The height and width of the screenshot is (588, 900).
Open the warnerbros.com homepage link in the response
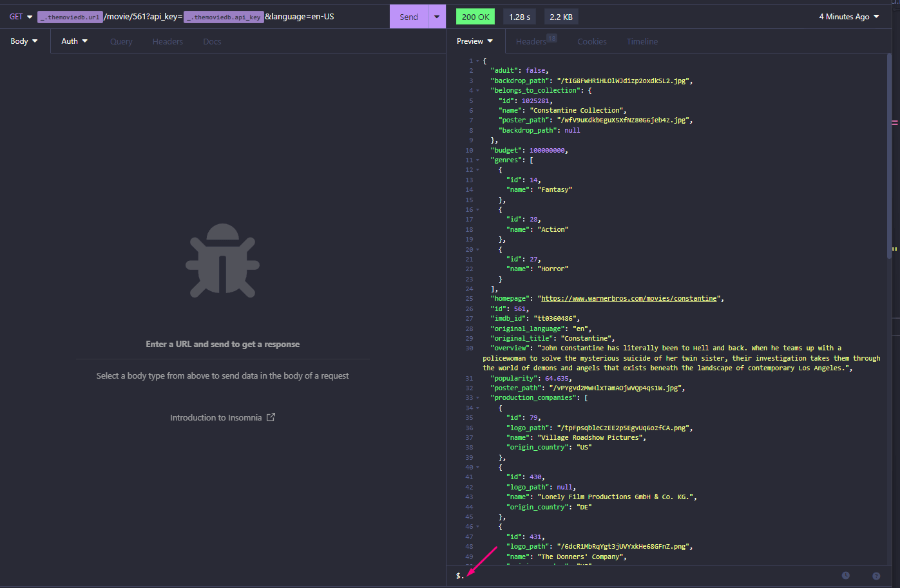(x=629, y=299)
